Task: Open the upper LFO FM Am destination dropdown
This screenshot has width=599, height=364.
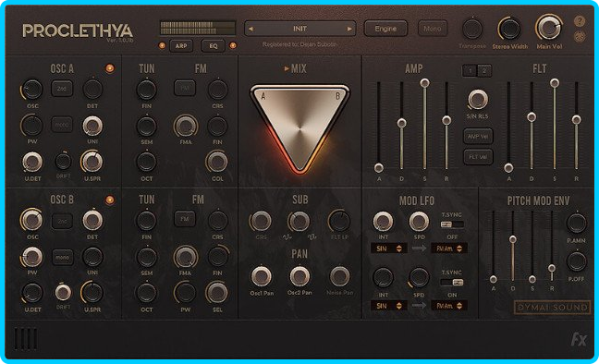Action: 449,249
